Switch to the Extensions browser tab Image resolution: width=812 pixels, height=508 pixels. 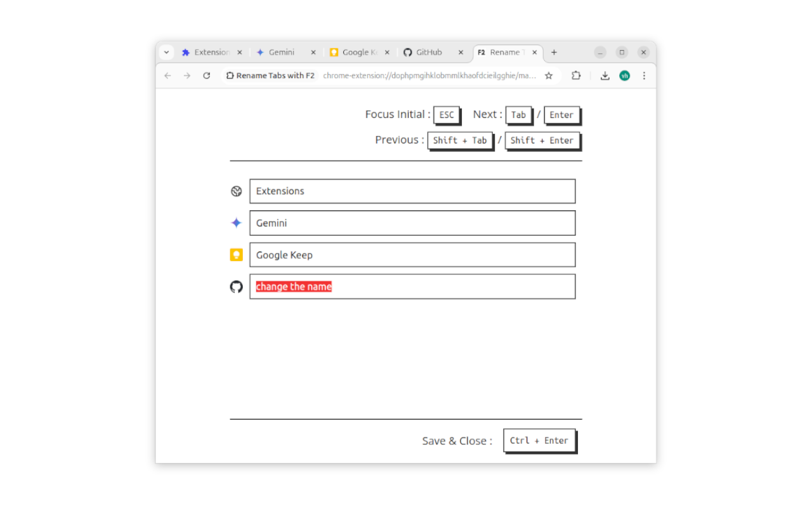click(213, 53)
